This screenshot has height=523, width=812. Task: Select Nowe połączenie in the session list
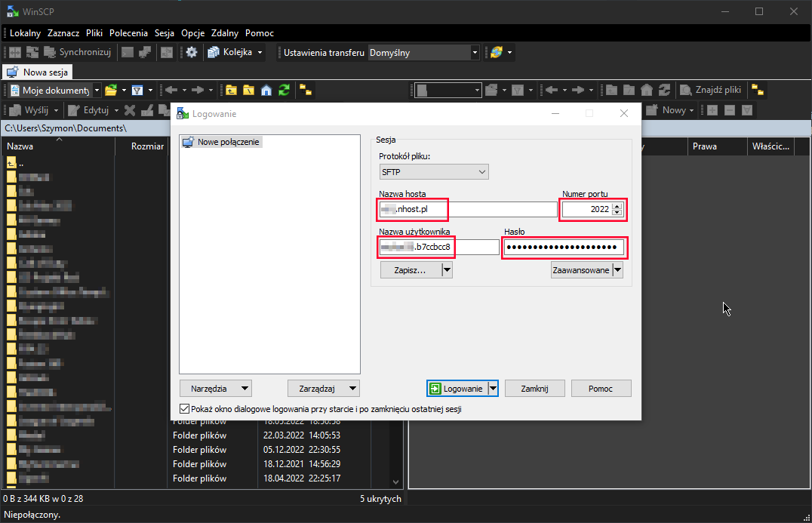(x=226, y=140)
